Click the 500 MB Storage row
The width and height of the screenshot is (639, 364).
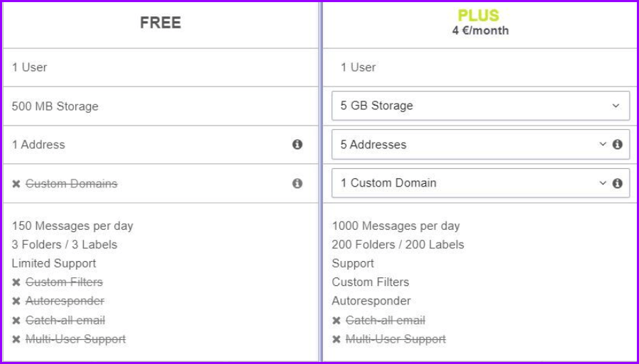click(x=55, y=106)
